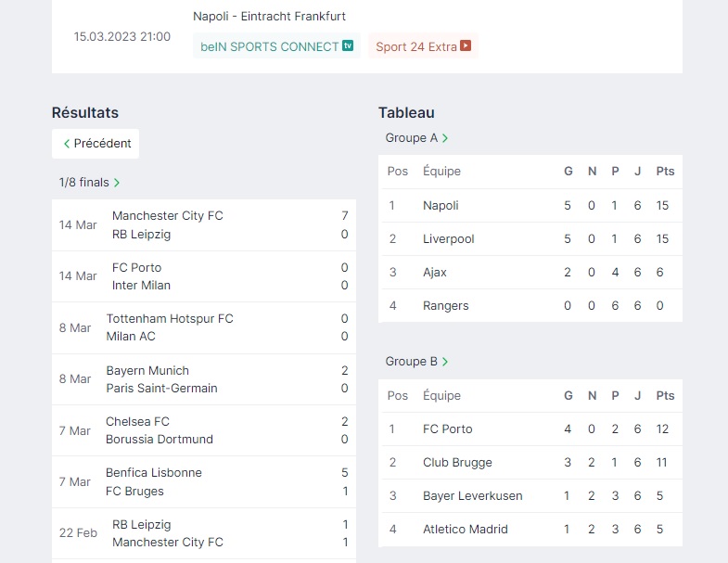Click the play icon on Sport 24 Extra
This screenshot has width=728, height=563.
pyautogui.click(x=466, y=45)
